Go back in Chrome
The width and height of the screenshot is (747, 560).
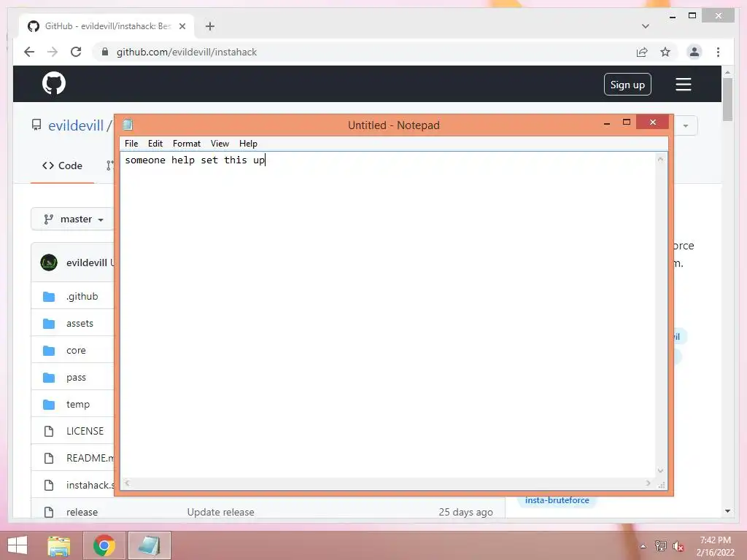(29, 52)
